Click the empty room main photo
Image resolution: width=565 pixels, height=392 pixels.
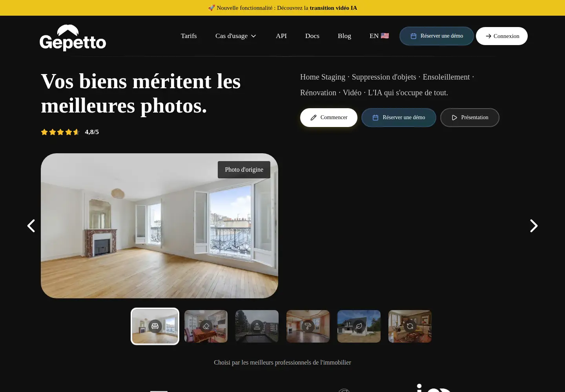pyautogui.click(x=159, y=226)
